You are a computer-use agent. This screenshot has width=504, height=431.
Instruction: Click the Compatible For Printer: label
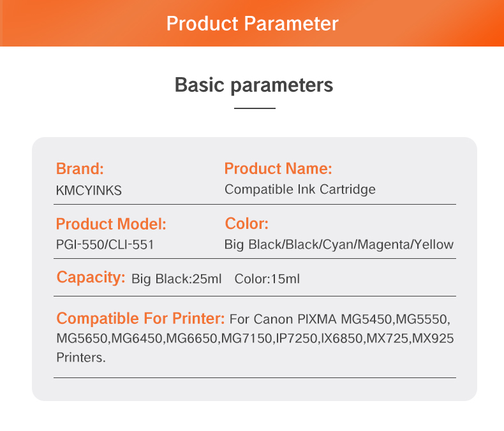140,318
